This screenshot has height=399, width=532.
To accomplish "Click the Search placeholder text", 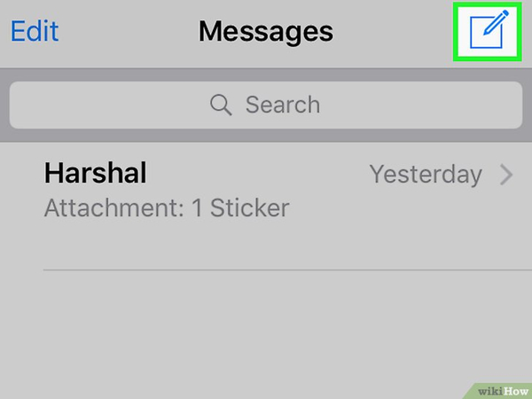I will pyautogui.click(x=283, y=105).
